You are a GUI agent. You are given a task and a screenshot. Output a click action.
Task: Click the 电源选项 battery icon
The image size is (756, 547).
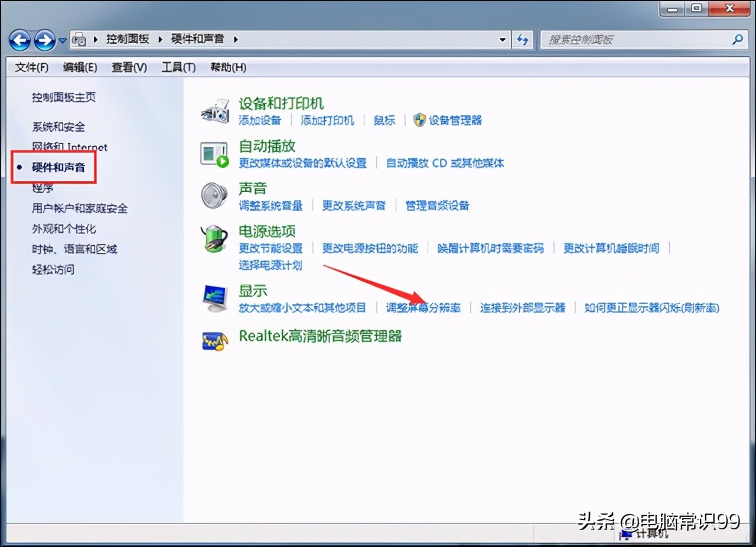214,239
